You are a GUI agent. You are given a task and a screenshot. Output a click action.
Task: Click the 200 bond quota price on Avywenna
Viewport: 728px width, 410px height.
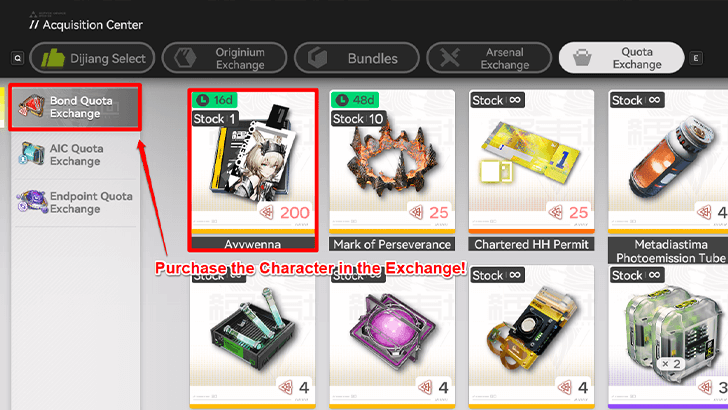[285, 213]
